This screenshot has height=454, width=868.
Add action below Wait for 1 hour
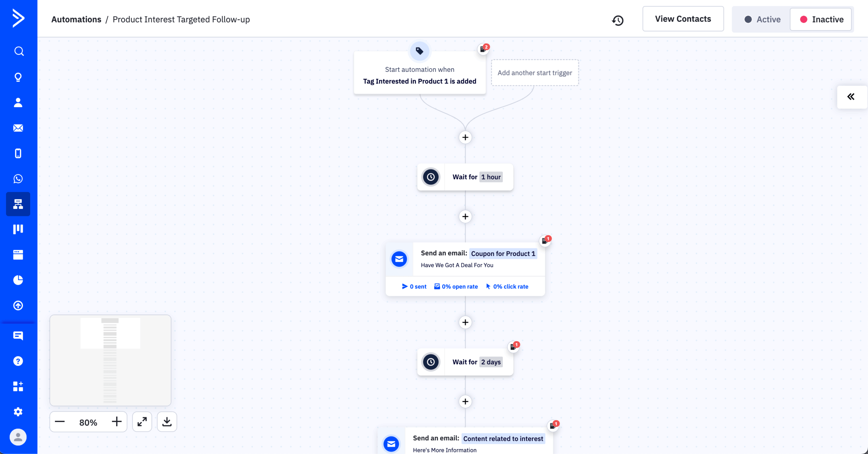point(465,216)
